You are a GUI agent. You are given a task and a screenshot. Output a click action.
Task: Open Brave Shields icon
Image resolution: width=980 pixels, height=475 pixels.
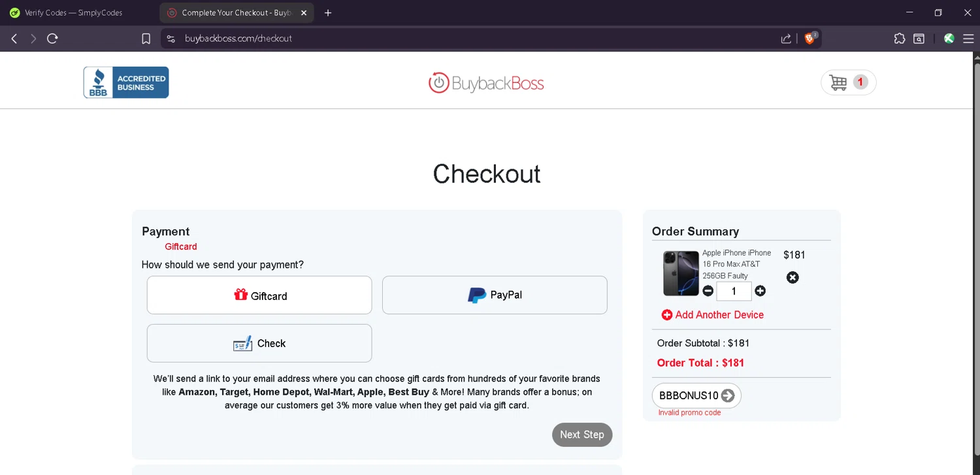811,38
